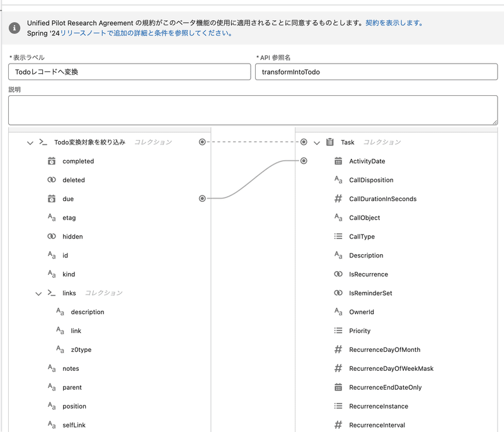Click the text icon beside links description

(60, 312)
